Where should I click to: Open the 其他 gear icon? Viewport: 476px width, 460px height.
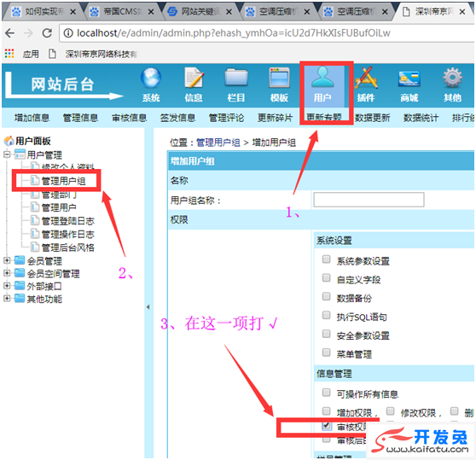pos(452,78)
